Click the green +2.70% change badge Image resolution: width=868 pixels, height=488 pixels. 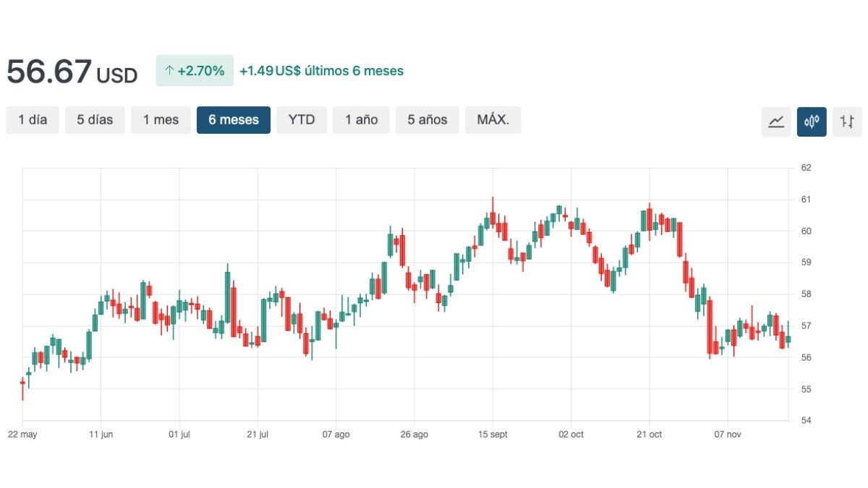[195, 70]
